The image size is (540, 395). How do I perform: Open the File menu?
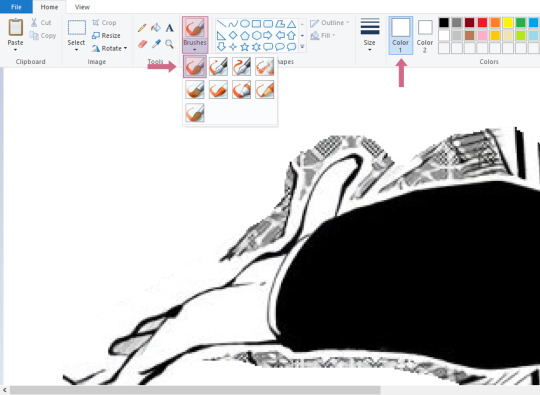[16, 7]
